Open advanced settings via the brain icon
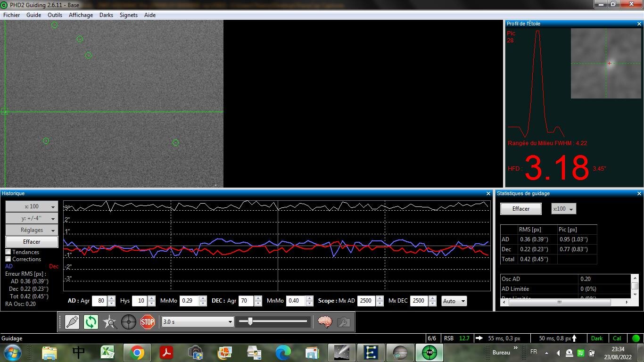 325,322
